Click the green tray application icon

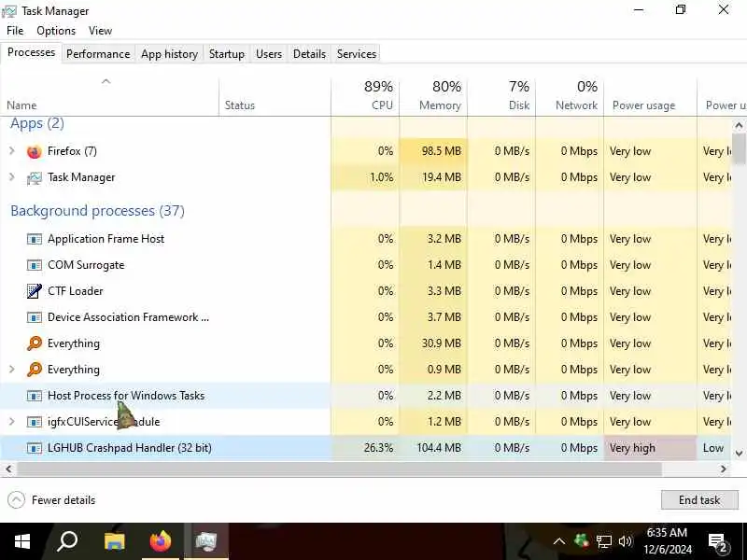pos(581,540)
